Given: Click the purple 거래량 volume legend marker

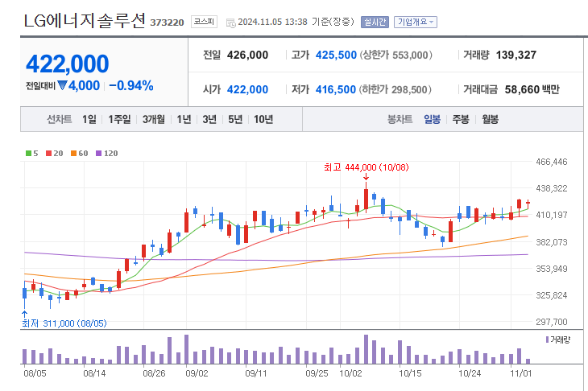Looking at the screenshot, I should [x=548, y=340].
